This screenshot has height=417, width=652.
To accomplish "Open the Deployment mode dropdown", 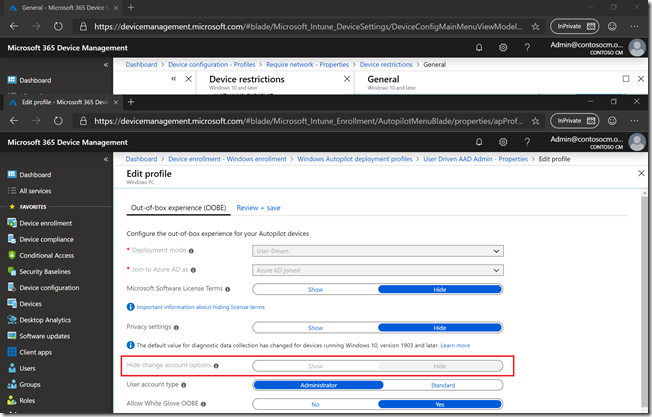I will click(x=377, y=251).
